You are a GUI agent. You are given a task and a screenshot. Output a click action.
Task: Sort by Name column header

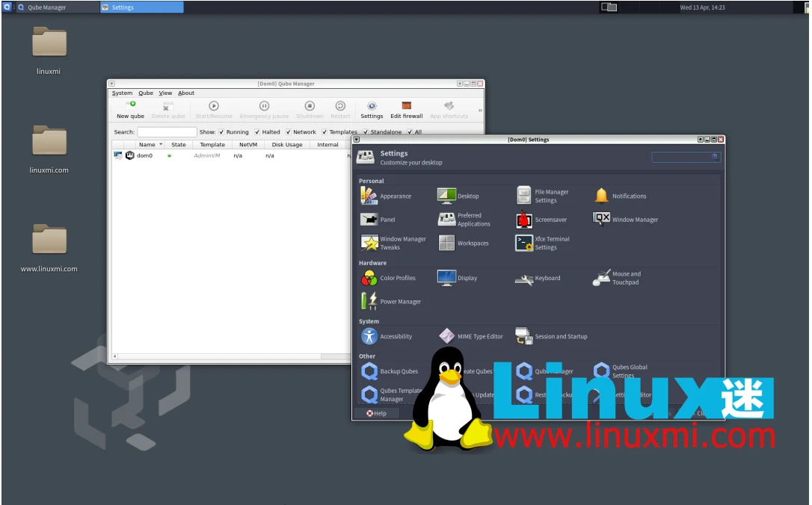(x=150, y=145)
